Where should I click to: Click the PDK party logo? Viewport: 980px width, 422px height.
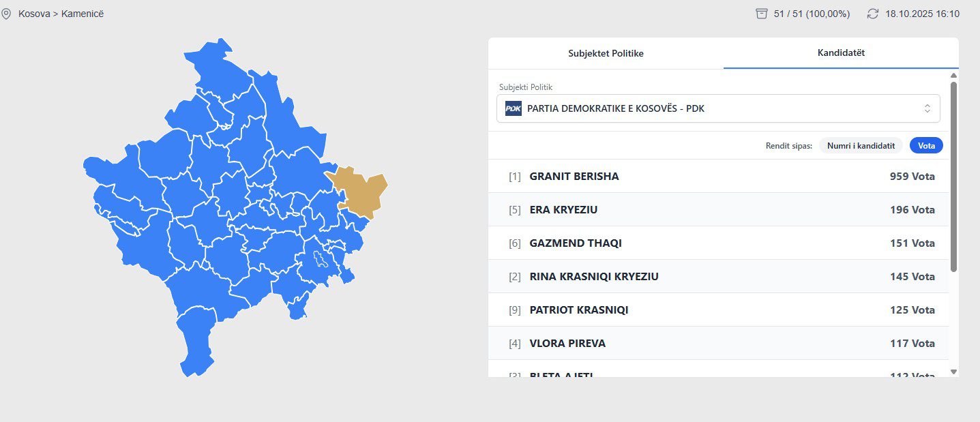pos(513,108)
